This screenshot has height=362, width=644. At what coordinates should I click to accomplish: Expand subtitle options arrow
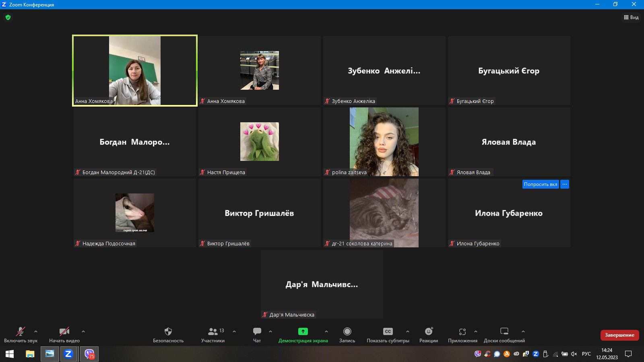(x=408, y=331)
